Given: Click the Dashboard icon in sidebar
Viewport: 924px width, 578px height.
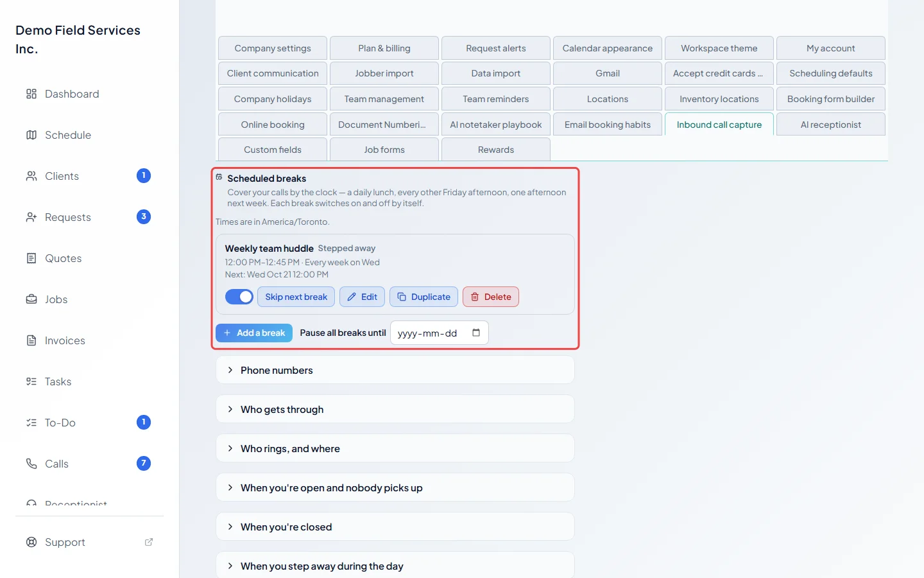Looking at the screenshot, I should click(31, 94).
